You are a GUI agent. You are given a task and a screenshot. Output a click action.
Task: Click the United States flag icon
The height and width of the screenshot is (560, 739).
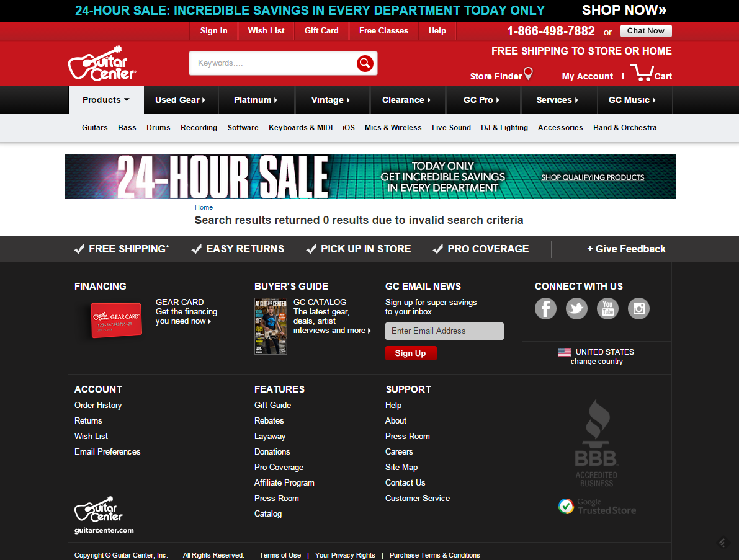click(564, 352)
